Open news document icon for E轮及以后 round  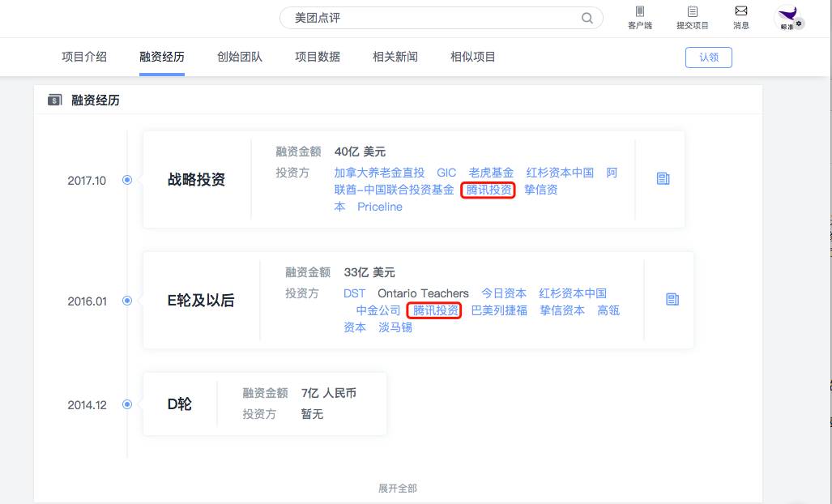672,300
